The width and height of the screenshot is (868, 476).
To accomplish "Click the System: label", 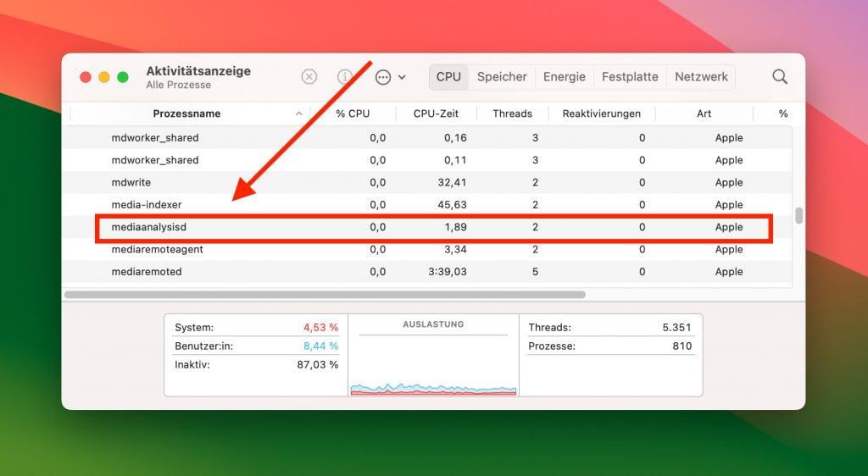I will point(194,327).
